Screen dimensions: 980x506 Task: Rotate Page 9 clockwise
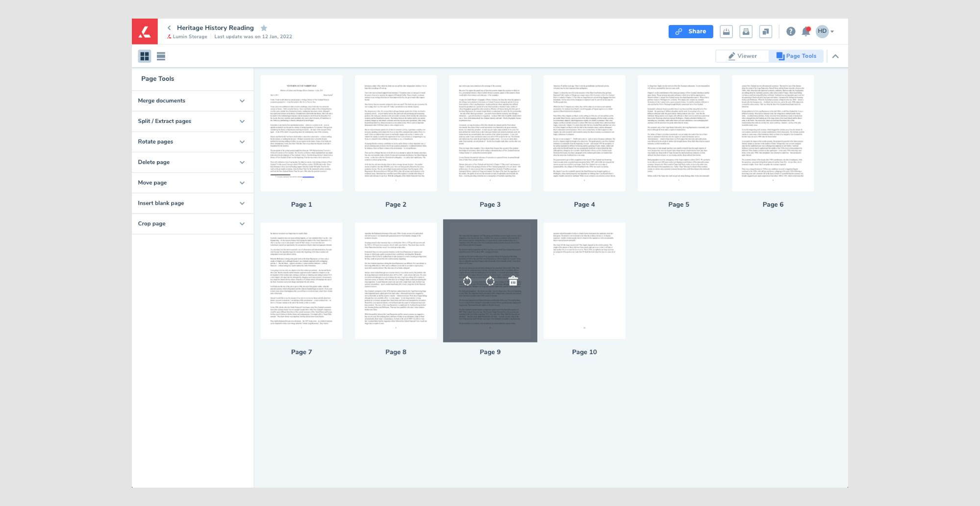(490, 281)
